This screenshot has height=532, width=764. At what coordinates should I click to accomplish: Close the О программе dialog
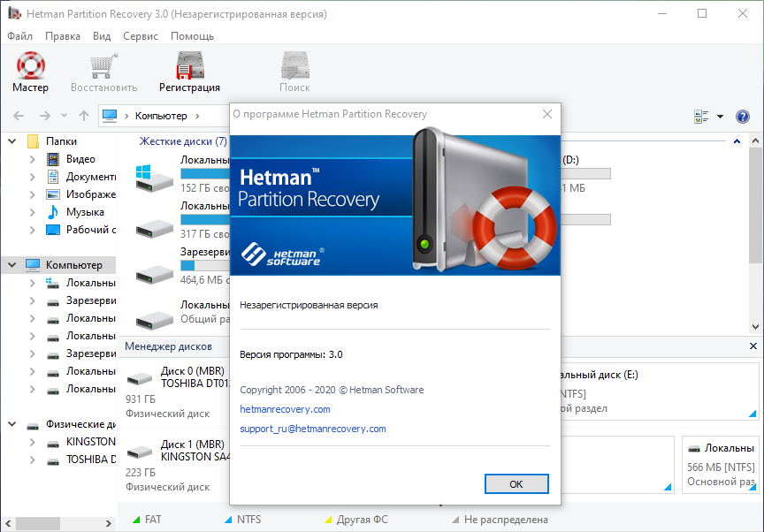(x=547, y=114)
